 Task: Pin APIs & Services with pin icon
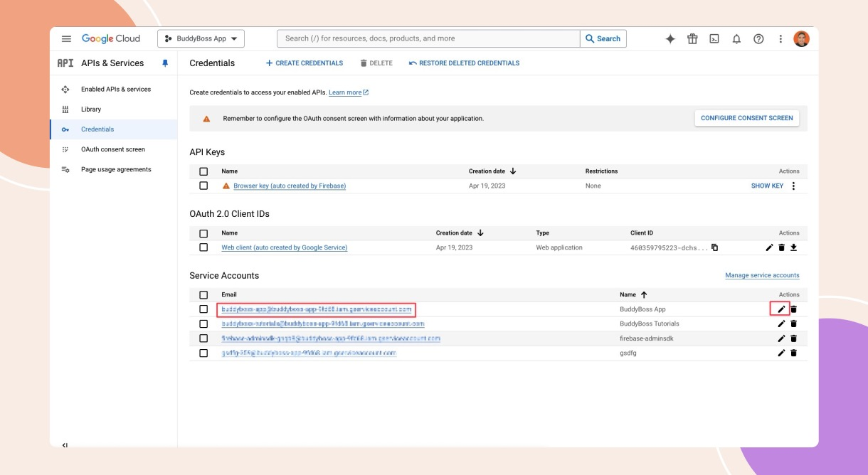(165, 63)
